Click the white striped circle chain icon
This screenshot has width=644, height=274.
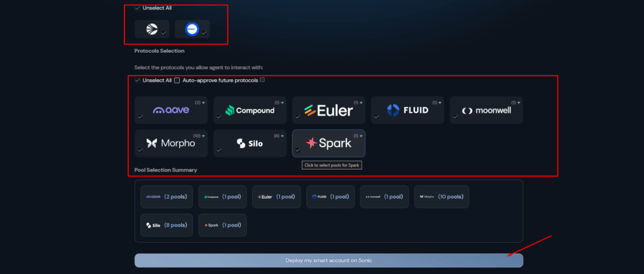point(152,29)
